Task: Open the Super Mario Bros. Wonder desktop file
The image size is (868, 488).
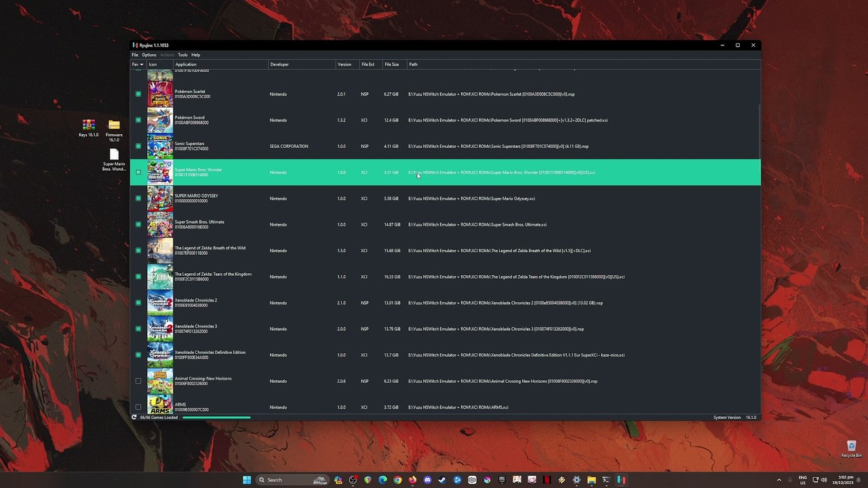Action: click(x=114, y=160)
